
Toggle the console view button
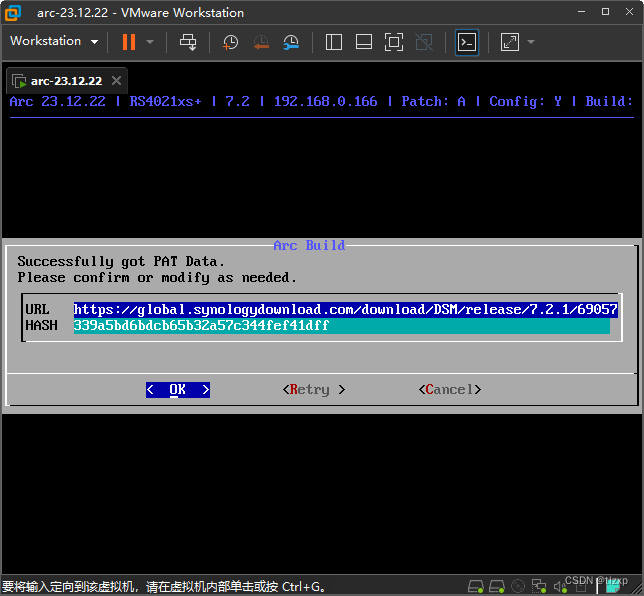click(x=467, y=42)
